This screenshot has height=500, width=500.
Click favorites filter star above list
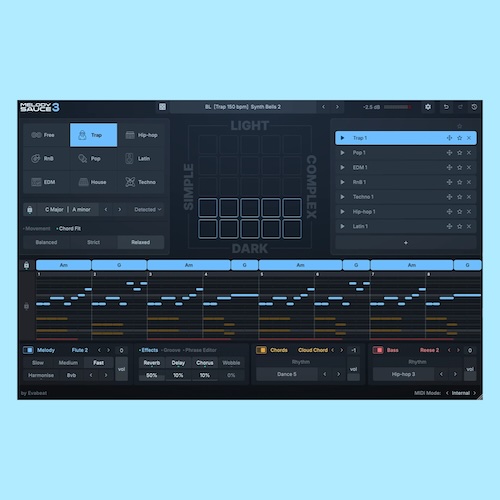click(x=460, y=126)
